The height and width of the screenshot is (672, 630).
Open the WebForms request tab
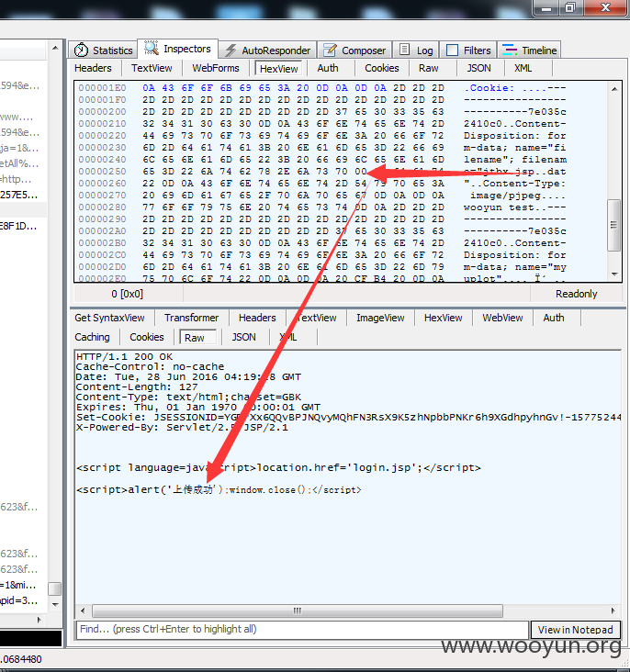point(216,68)
